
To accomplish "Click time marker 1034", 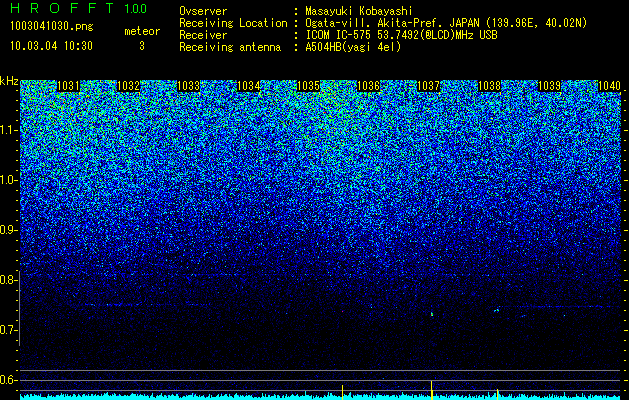I will click(249, 86).
